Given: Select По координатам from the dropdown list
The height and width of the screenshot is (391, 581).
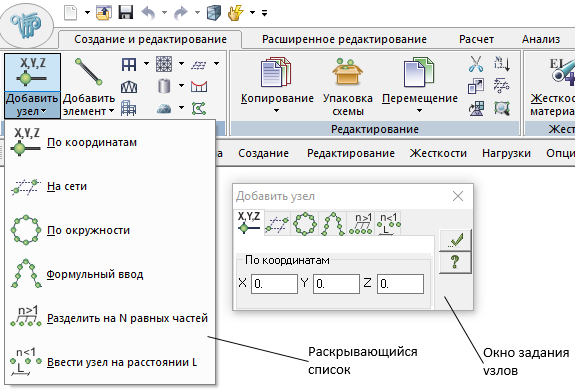Looking at the screenshot, I should [x=110, y=143].
